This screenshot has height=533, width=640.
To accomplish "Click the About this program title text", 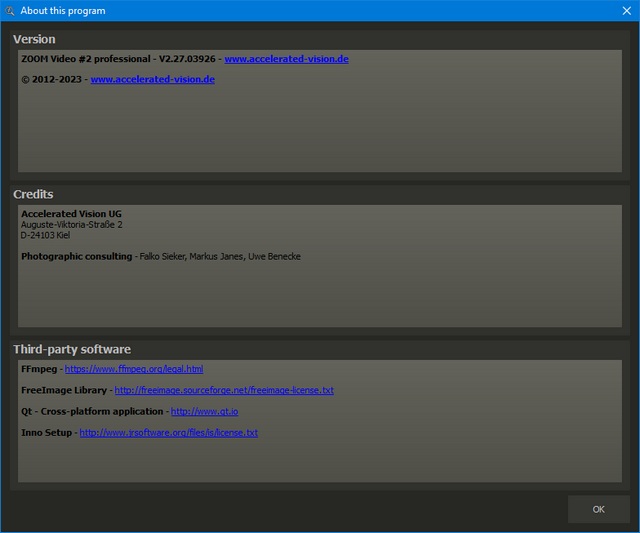I will click(x=63, y=11).
